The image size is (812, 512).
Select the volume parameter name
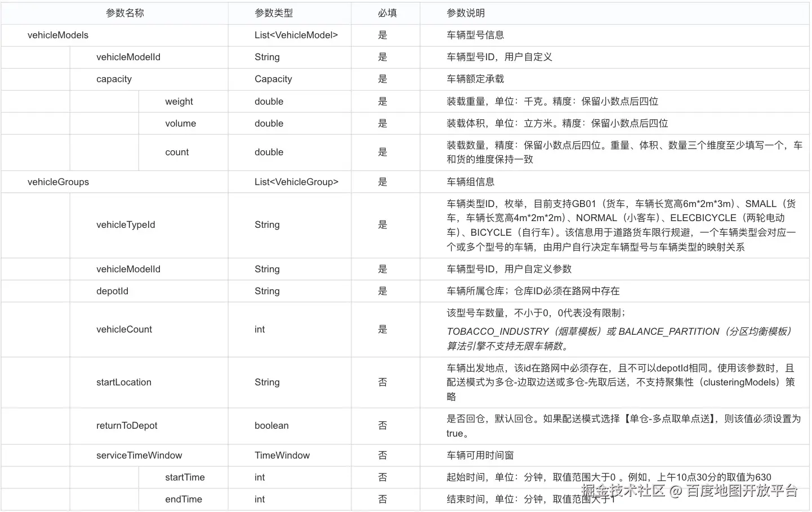point(181,123)
